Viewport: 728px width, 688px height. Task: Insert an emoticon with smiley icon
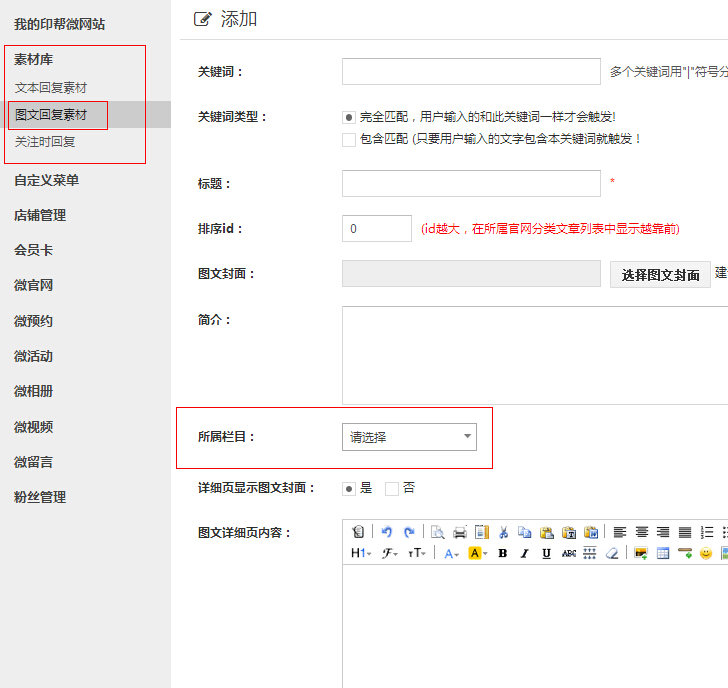click(x=705, y=553)
